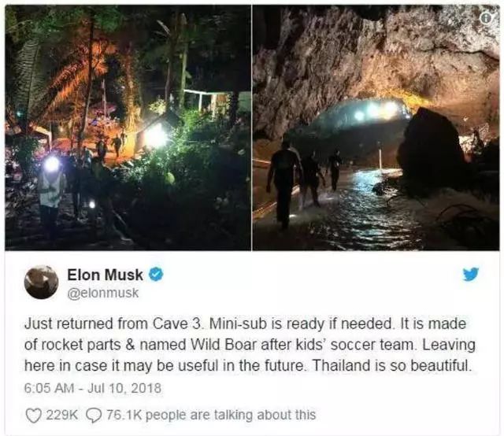Click the tweet text about the Mini-sub
The height and width of the screenshot is (436, 504).
(x=250, y=345)
